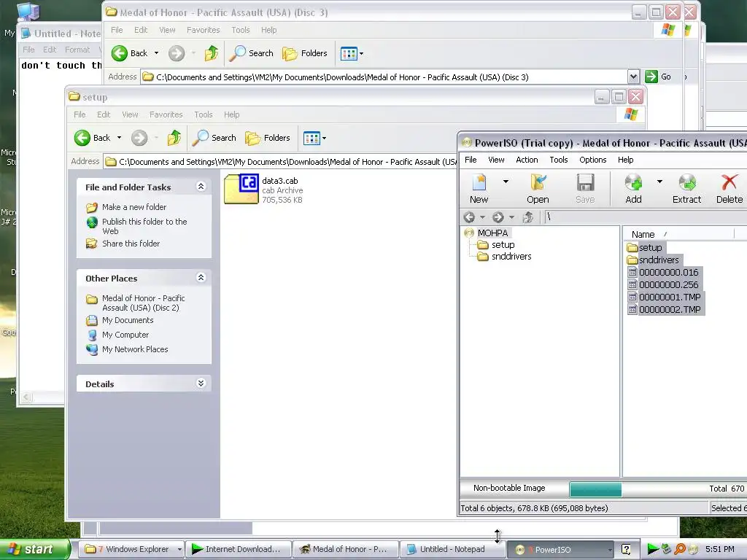Open PowerISO back history dropdown arrow
747x560 pixels.
click(482, 217)
